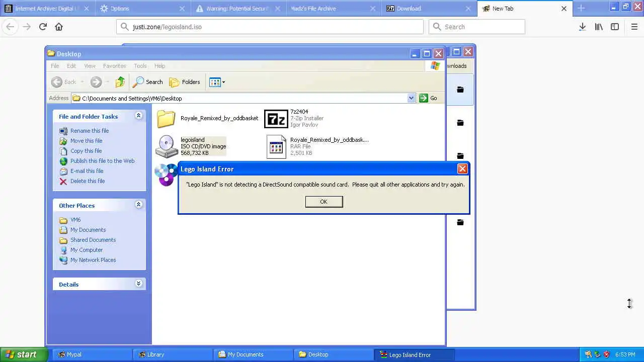644x362 pixels.
Task: Close the New Tab tab
Action: tap(564, 9)
